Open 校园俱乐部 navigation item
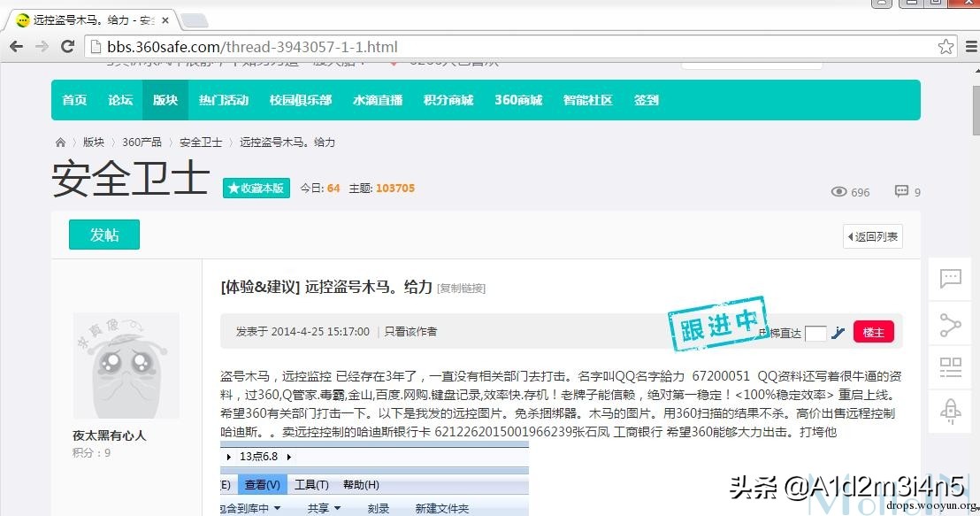 coord(301,100)
